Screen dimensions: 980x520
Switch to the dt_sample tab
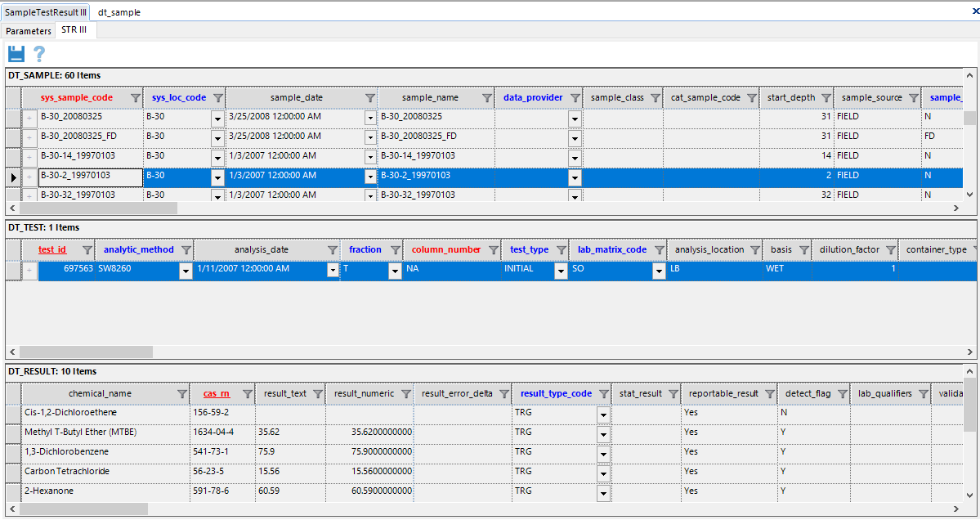119,13
